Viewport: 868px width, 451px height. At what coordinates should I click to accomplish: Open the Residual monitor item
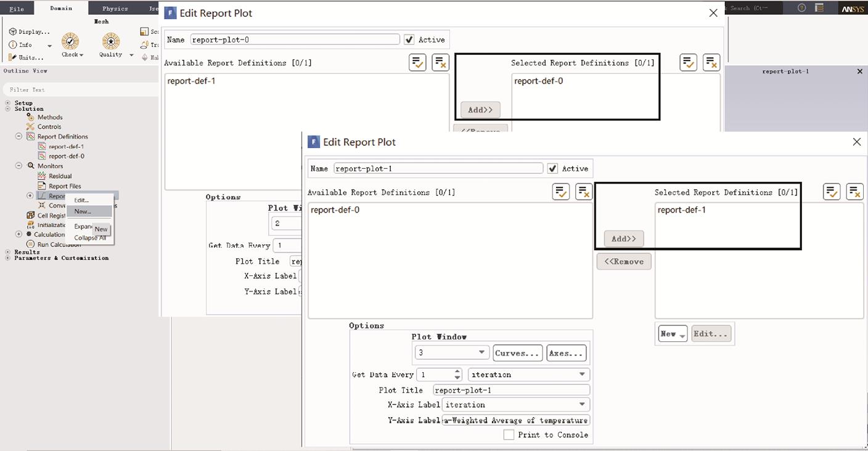click(x=60, y=176)
